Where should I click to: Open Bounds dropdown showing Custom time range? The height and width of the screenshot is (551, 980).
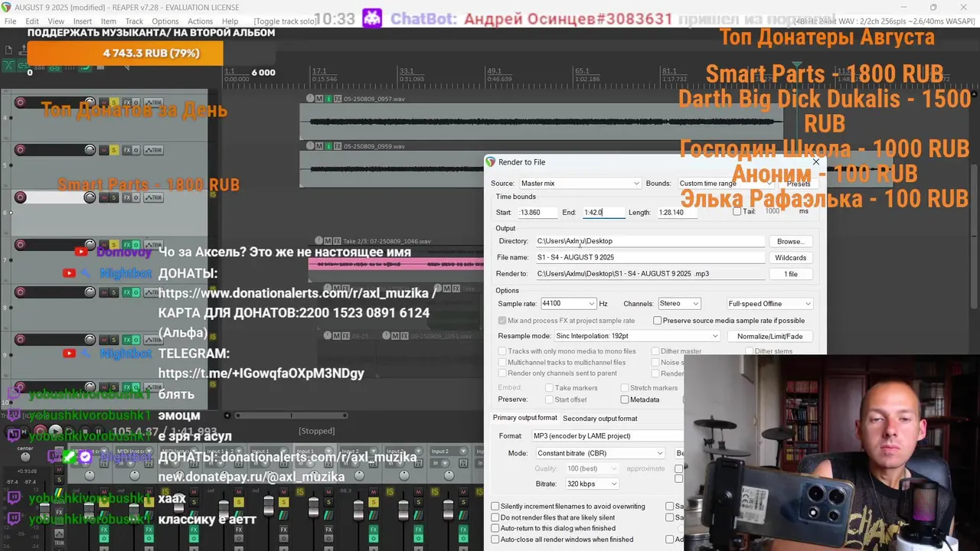click(x=726, y=184)
